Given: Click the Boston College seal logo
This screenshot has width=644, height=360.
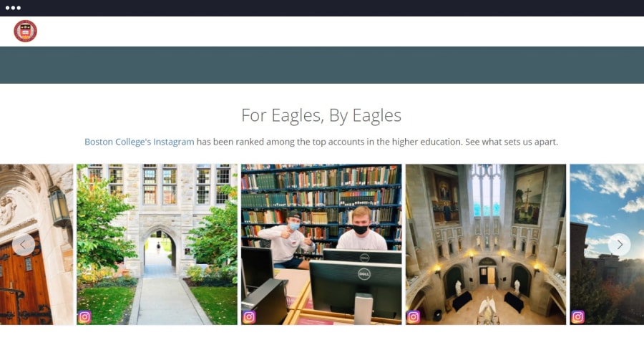Looking at the screenshot, I should click(26, 31).
